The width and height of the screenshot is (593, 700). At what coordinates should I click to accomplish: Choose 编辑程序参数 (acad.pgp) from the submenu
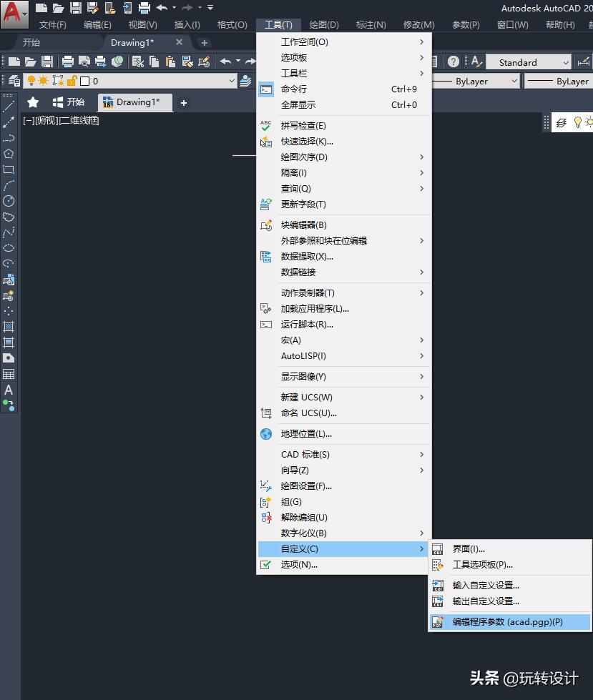508,621
